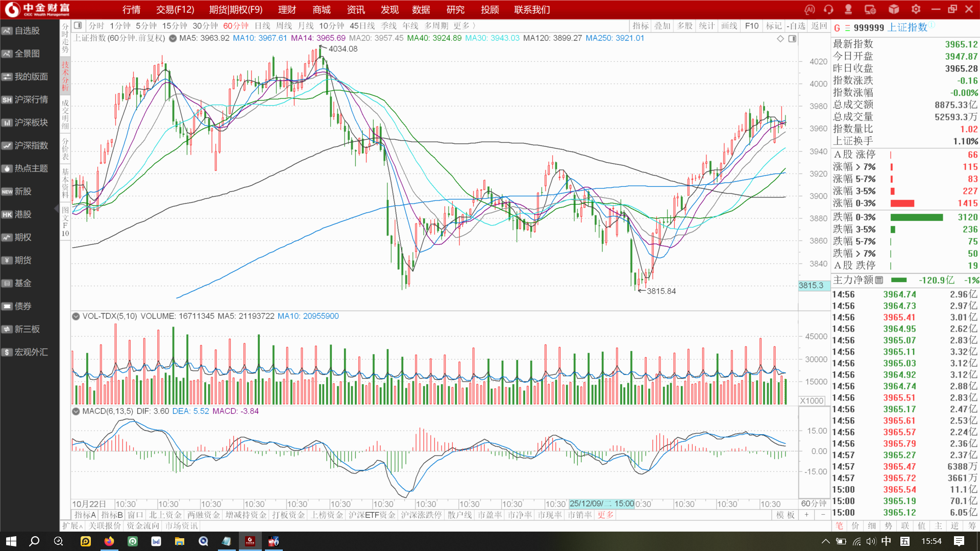Open the AI assistant icon
The width and height of the screenshot is (980, 551).
[810, 9]
